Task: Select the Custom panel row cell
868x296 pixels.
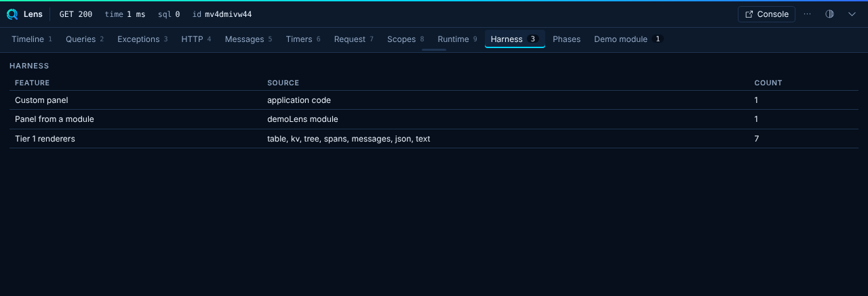Action: [x=42, y=100]
